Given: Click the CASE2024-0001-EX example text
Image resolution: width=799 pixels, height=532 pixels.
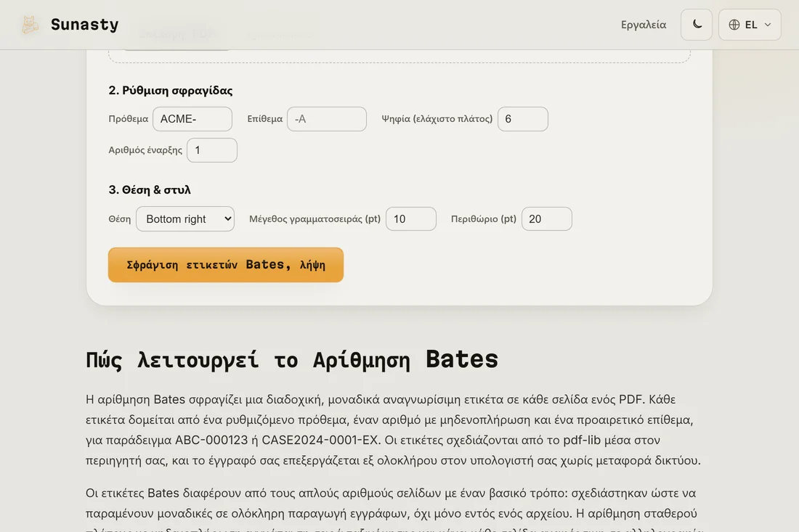Looking at the screenshot, I should coord(320,440).
